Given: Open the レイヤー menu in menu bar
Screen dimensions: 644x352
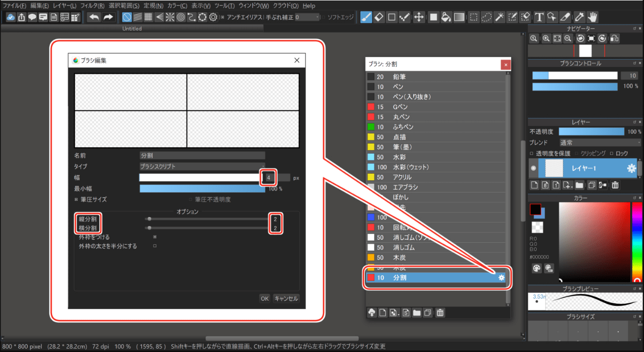Looking at the screenshot, I should [64, 6].
